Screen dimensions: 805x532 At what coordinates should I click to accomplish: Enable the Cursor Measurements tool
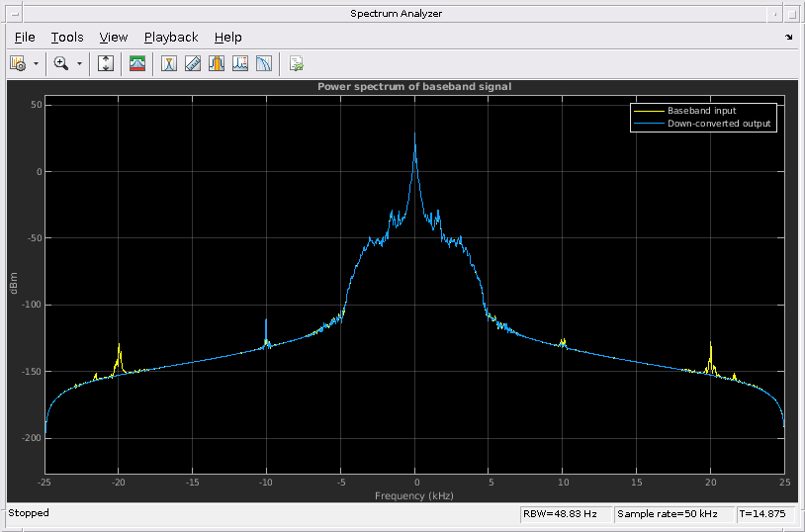coord(169,63)
